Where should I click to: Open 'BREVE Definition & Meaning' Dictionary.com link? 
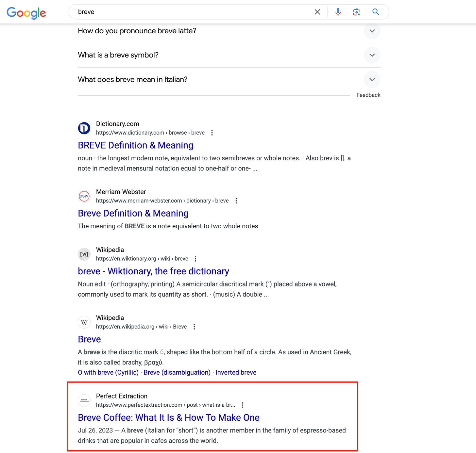point(135,145)
